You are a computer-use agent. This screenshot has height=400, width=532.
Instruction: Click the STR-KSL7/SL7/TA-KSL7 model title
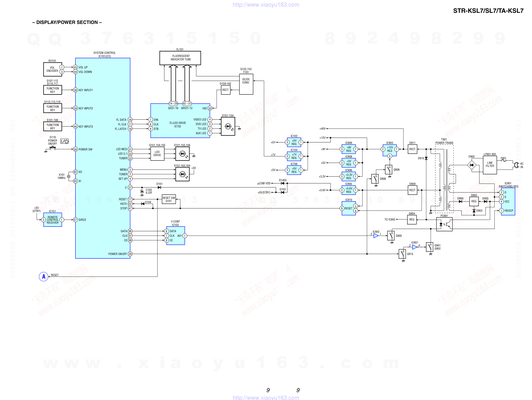click(488, 11)
